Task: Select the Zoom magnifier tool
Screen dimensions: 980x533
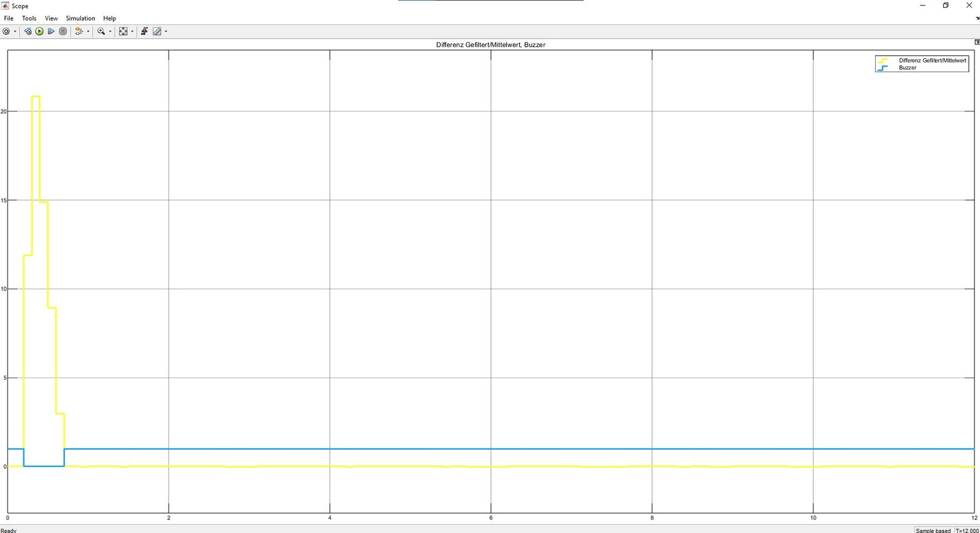Action: click(x=101, y=31)
